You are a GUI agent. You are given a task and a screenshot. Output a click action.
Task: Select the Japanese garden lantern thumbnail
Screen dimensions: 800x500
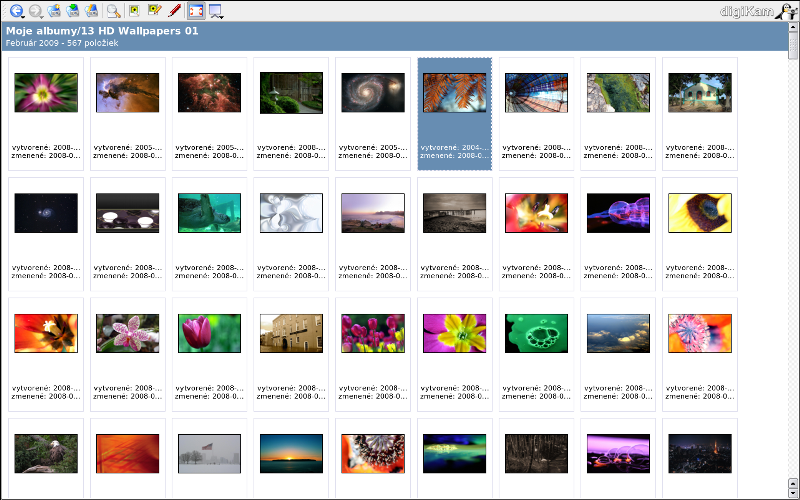(x=291, y=92)
